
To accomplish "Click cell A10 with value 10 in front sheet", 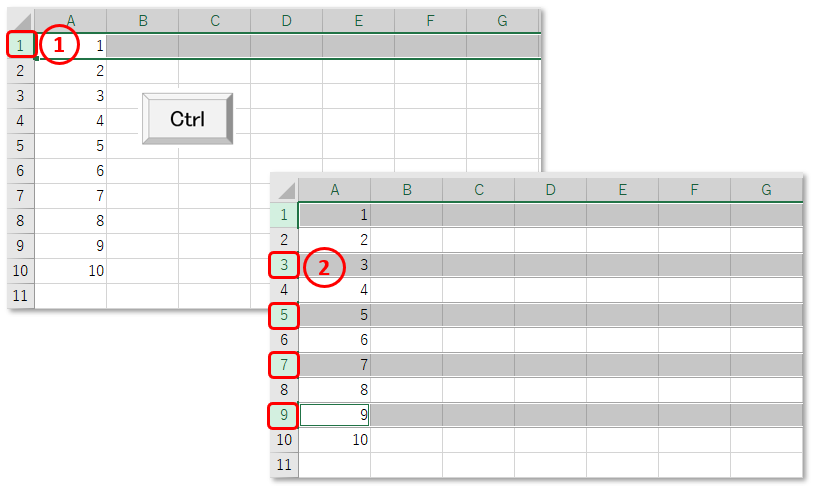I will tap(335, 440).
